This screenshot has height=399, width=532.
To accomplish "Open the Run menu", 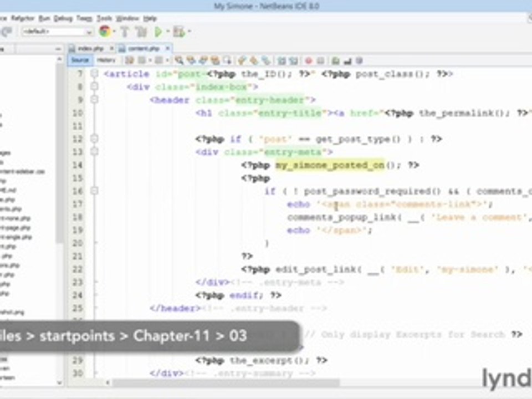I will click(44, 18).
